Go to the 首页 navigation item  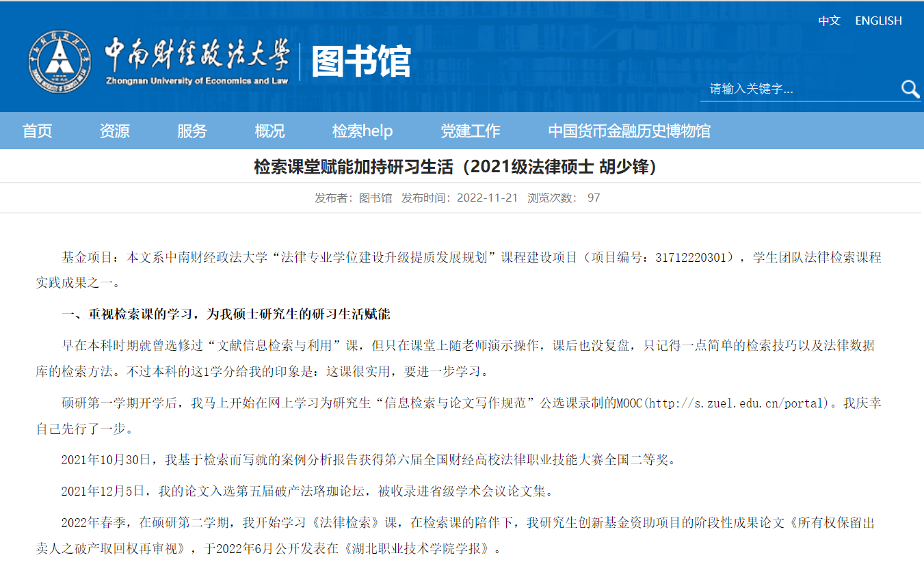point(37,131)
